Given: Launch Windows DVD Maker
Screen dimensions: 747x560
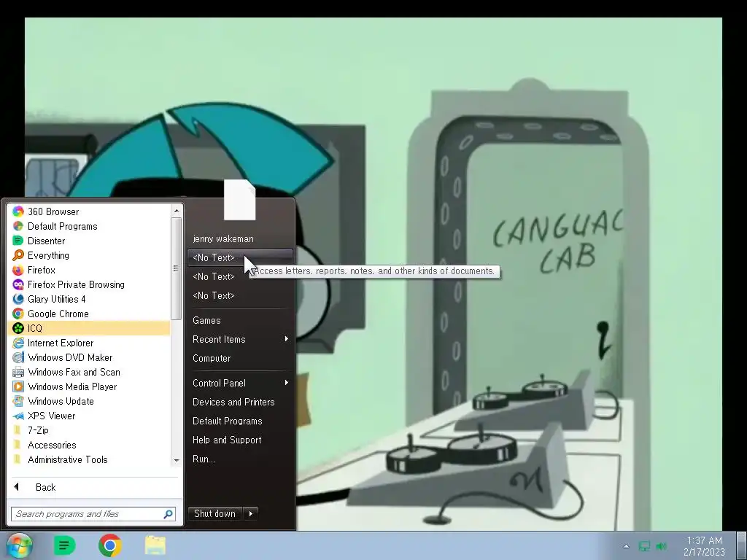Looking at the screenshot, I should coord(89,357).
